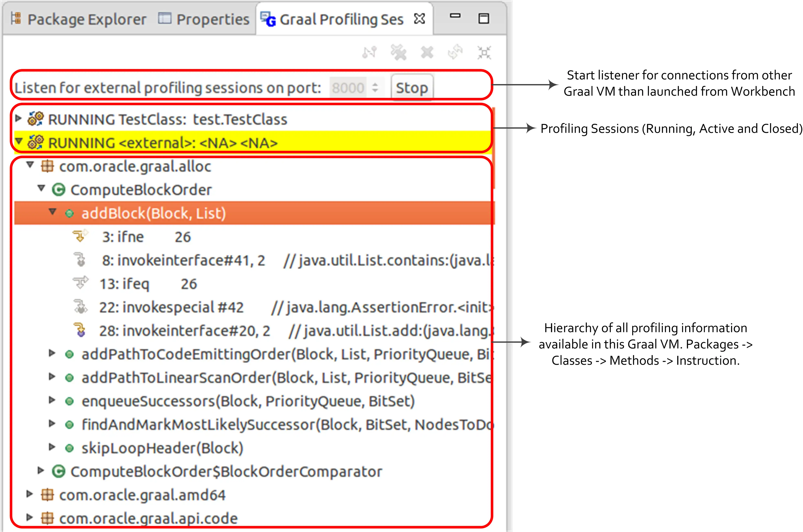Viewport: 803px width, 532px height.
Task: Select the ComputeBlockOrder class label
Action: pos(141,190)
